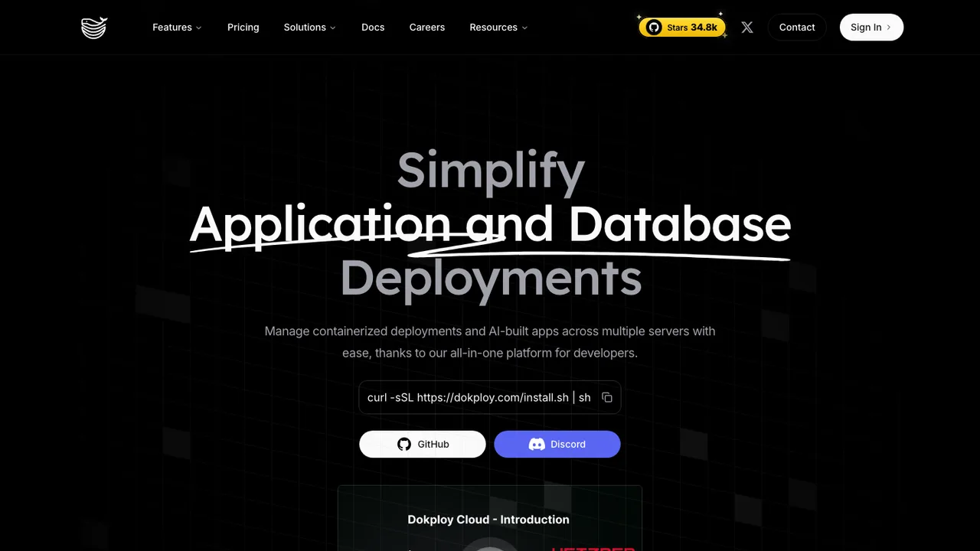Open the X (Twitter) icon link
Viewport: 980px width, 551px height.
click(747, 28)
